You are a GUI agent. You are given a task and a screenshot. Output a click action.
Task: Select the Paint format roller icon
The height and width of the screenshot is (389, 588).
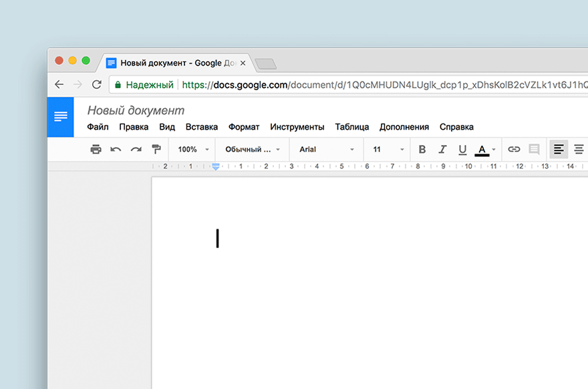156,149
